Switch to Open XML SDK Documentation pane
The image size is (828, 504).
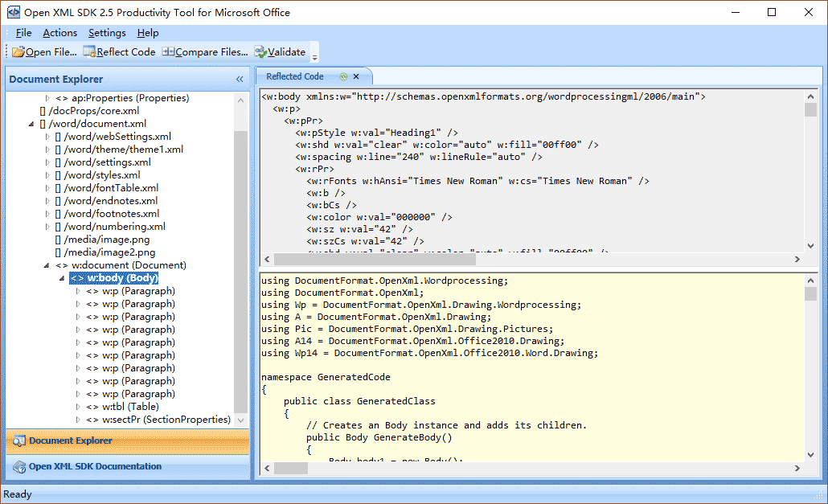(x=95, y=466)
